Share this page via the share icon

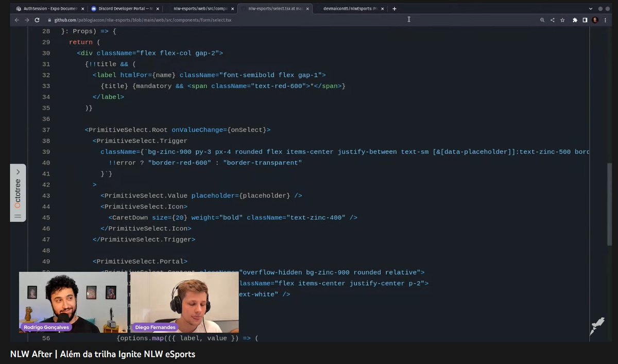(553, 20)
